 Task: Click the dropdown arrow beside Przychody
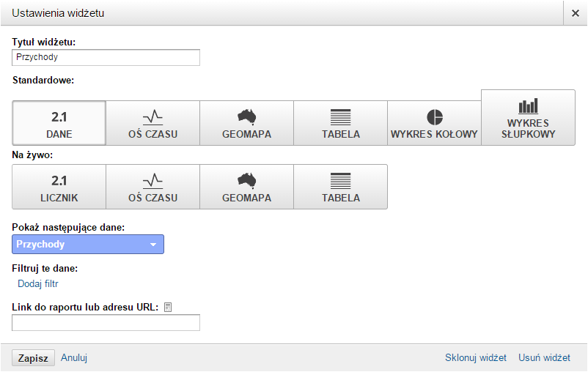coord(153,245)
